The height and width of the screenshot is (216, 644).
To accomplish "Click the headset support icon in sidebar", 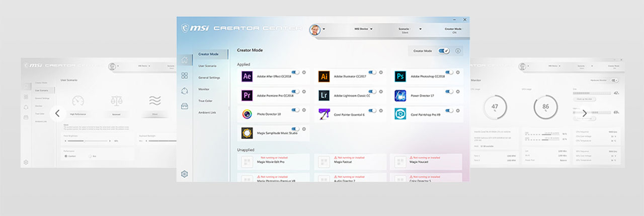I will click(185, 91).
